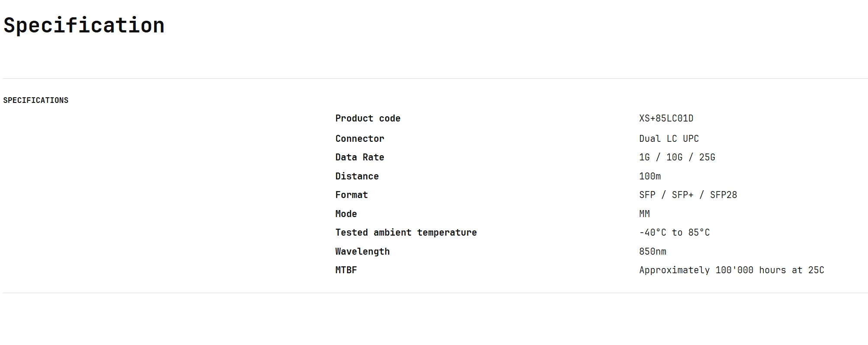Click the SPECIFICATIONS section label

click(36, 100)
